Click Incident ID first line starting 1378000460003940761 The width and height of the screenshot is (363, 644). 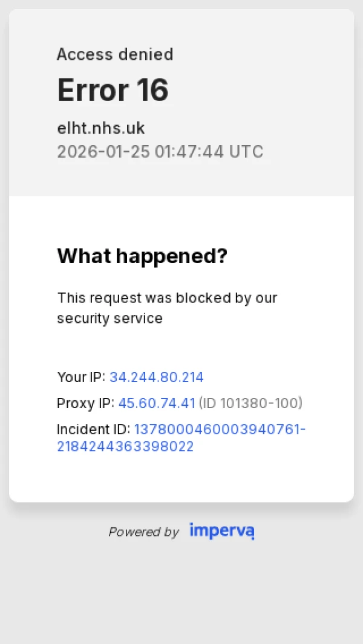pyautogui.click(x=220, y=429)
